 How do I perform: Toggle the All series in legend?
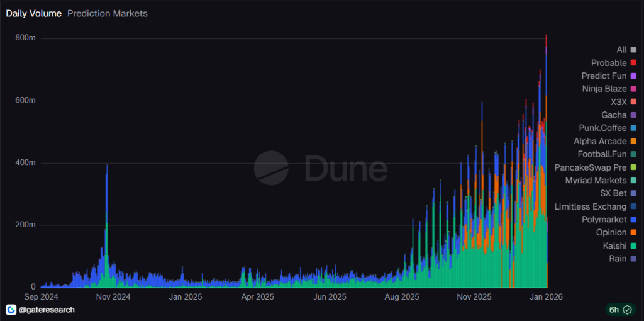622,50
